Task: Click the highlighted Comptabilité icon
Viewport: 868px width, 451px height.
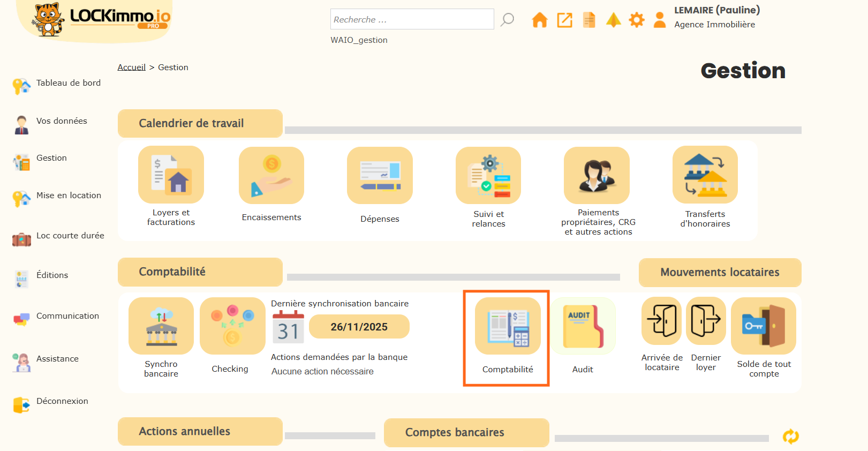Action: (508, 326)
